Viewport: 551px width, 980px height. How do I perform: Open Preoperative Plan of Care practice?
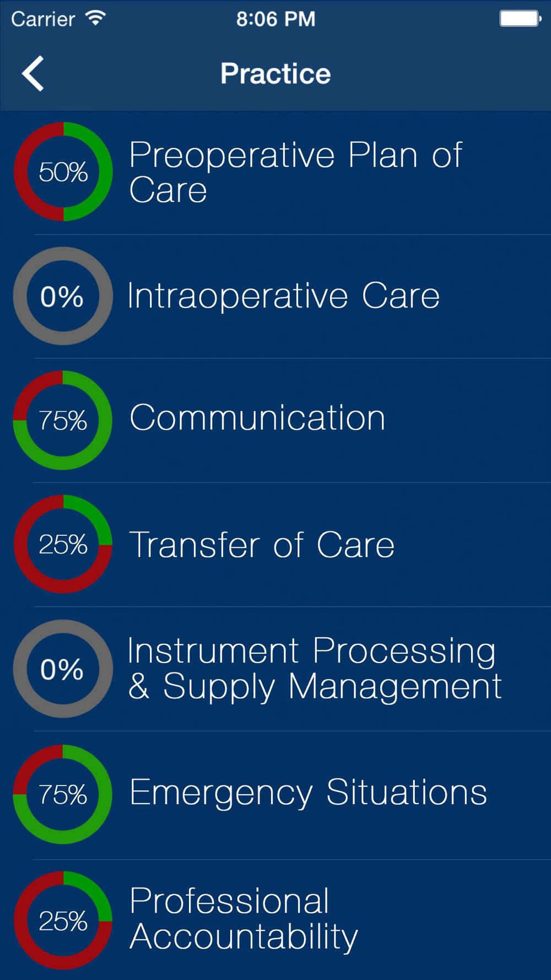pos(275,173)
